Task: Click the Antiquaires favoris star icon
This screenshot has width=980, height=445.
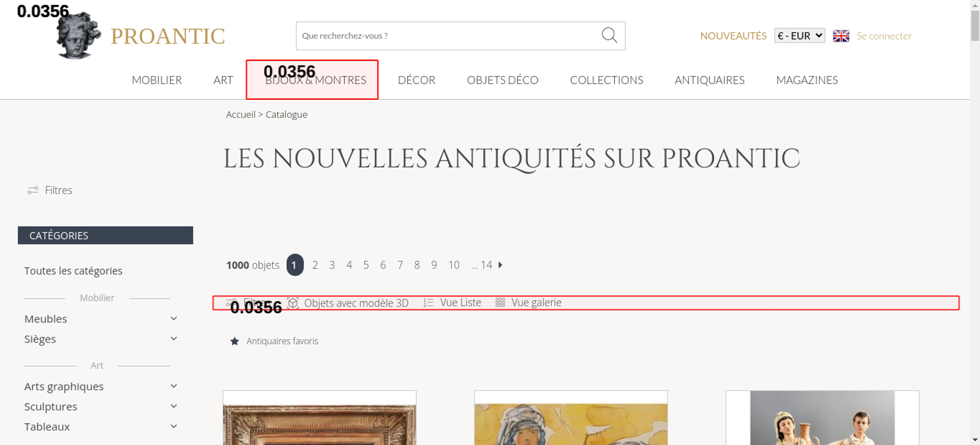Action: (x=235, y=341)
